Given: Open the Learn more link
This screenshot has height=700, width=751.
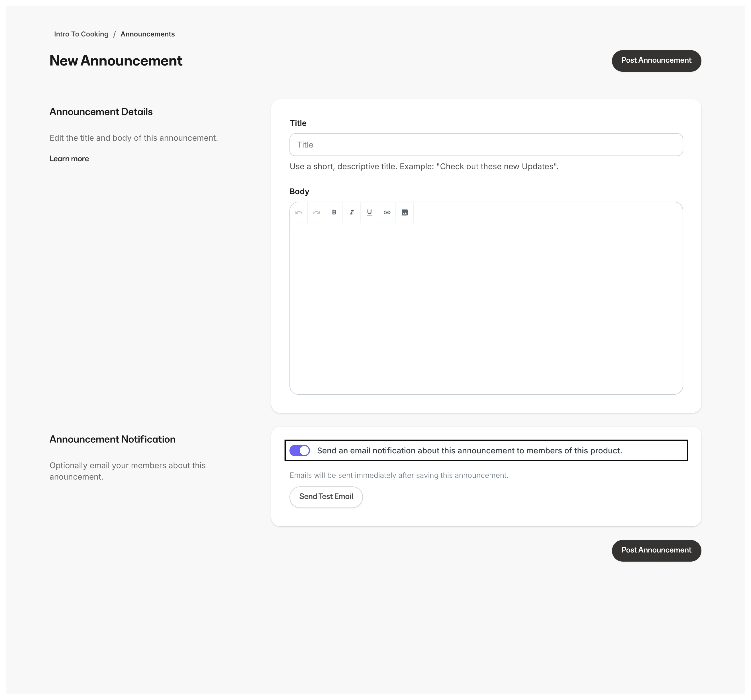Looking at the screenshot, I should pos(69,159).
